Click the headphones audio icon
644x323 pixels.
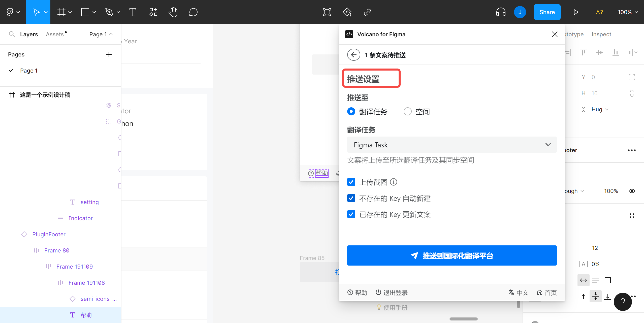pyautogui.click(x=501, y=12)
